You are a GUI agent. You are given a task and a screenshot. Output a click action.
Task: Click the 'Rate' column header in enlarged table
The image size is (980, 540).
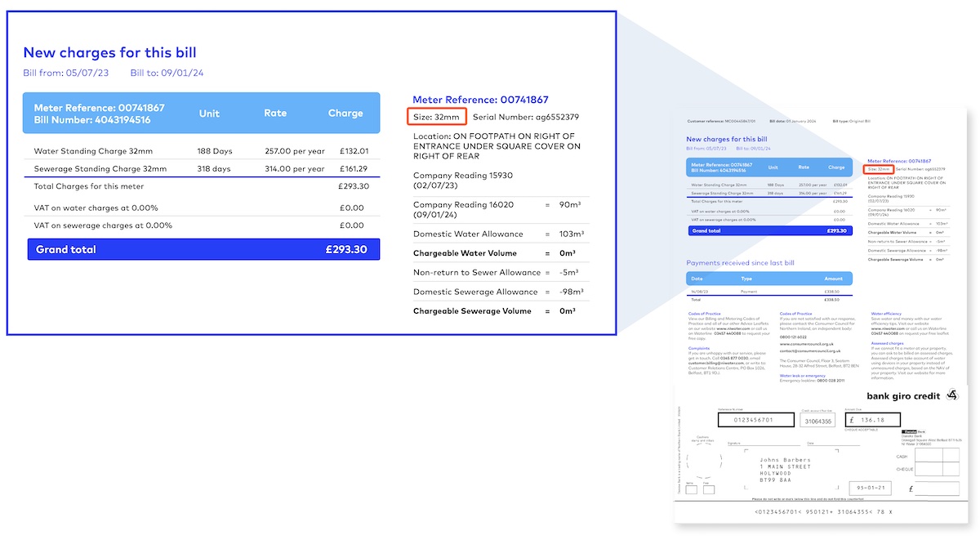[275, 113]
